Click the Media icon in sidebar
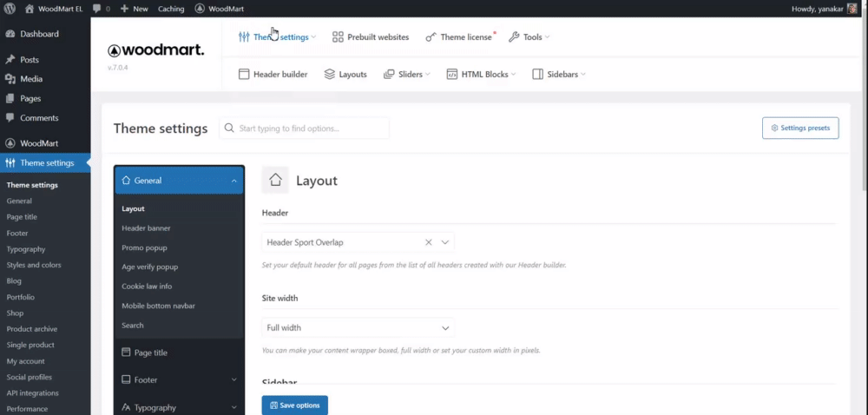Image resolution: width=868 pixels, height=415 pixels. pyautogui.click(x=10, y=79)
